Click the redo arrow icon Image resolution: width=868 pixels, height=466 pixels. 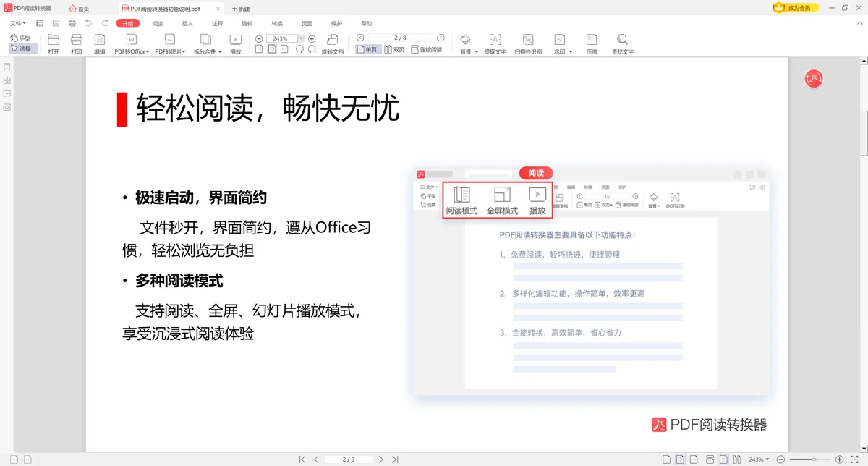pyautogui.click(x=104, y=23)
